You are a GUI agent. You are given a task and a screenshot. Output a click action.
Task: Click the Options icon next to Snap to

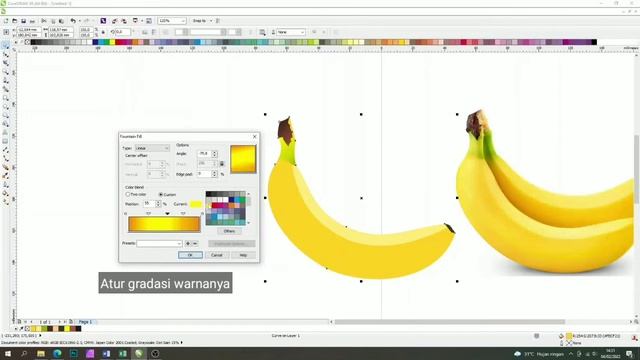[218, 21]
